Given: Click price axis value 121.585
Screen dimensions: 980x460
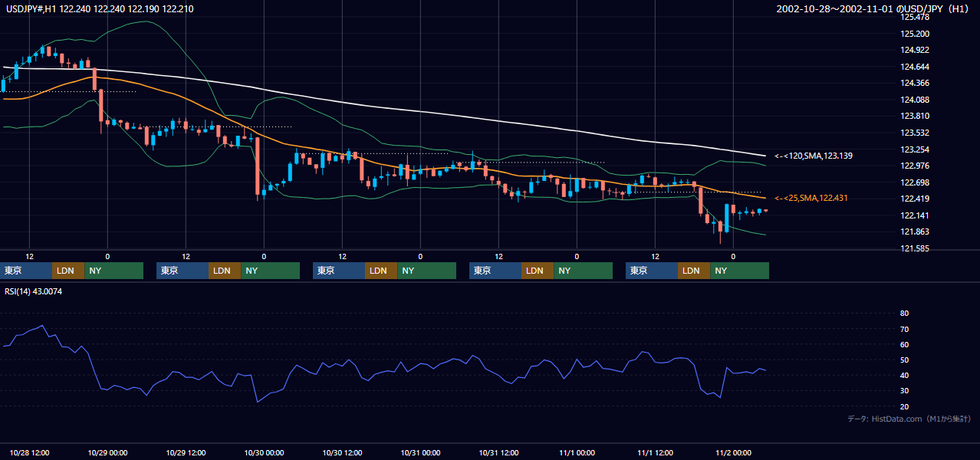Looking at the screenshot, I should pos(915,248).
